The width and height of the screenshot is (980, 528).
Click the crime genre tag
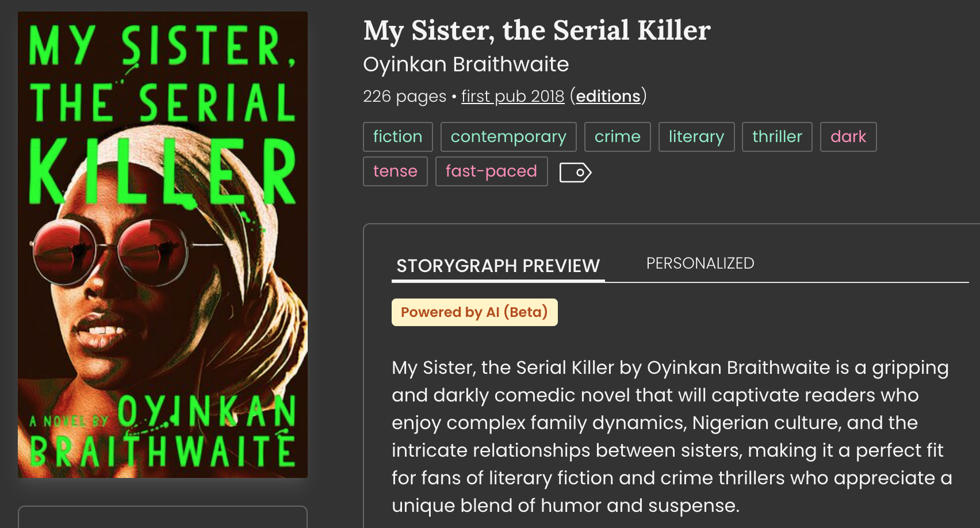[617, 137]
